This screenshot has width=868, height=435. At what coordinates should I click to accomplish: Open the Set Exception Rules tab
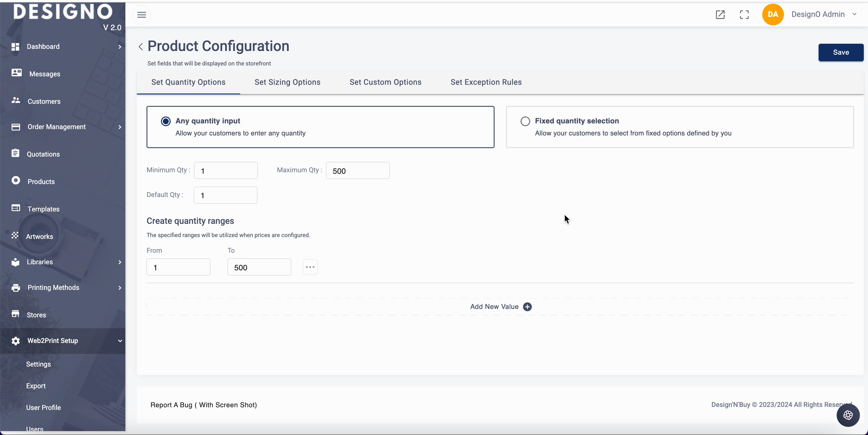click(x=486, y=82)
